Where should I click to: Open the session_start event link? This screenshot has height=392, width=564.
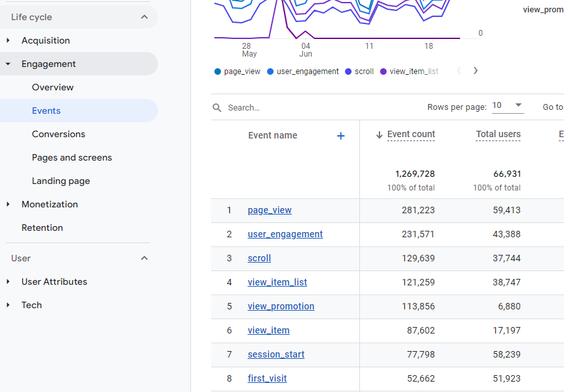[276, 354]
